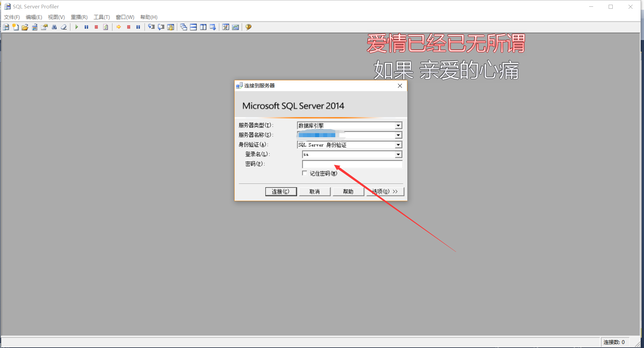Image resolution: width=644 pixels, height=348 pixels.
Task: Open the 服务器名称 dropdown list
Action: 398,135
